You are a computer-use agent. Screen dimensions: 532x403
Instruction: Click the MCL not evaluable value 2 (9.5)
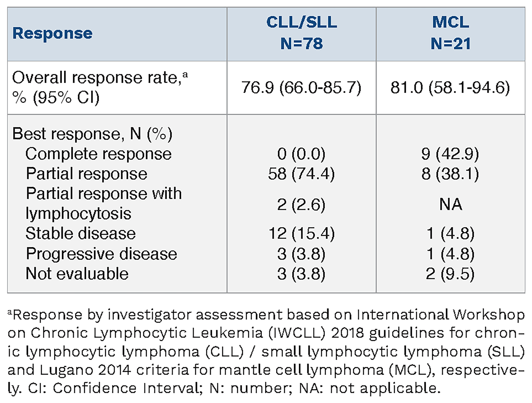(x=450, y=274)
